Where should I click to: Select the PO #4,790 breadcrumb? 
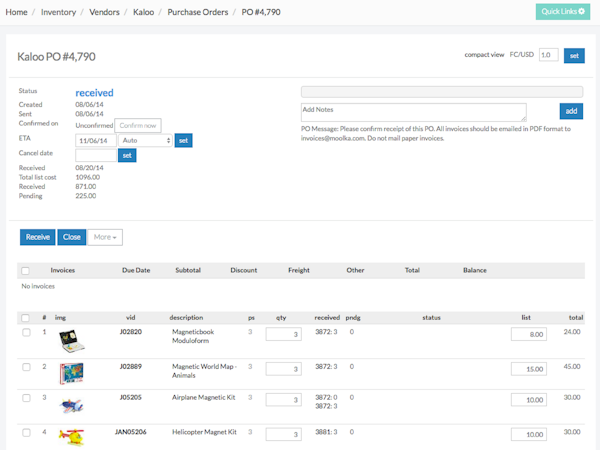pyautogui.click(x=261, y=12)
